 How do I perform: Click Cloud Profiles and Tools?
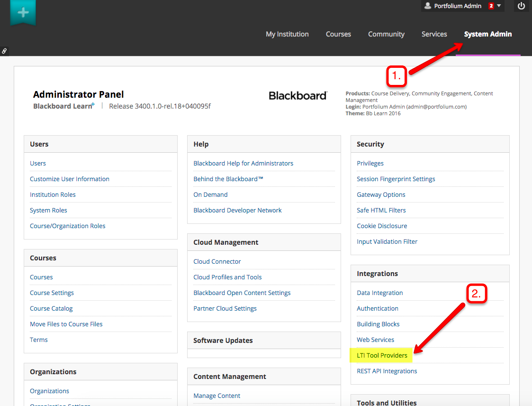point(228,277)
